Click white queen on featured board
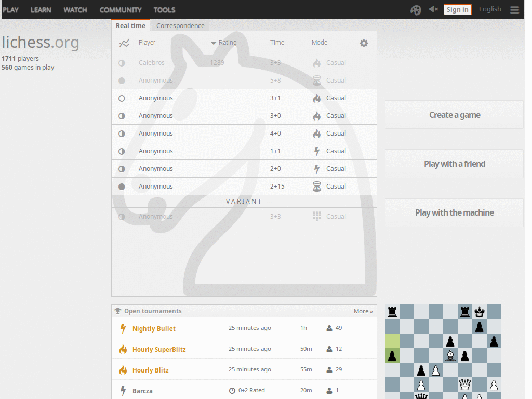 465,384
